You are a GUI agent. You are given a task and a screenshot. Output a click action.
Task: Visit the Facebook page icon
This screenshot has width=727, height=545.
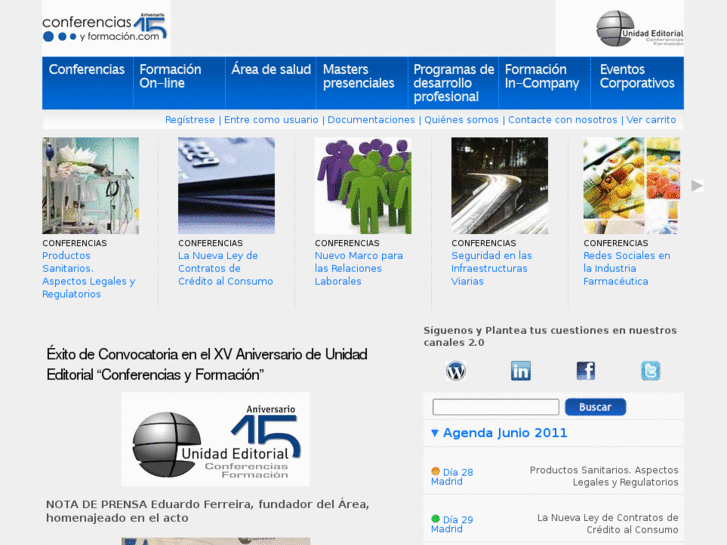pyautogui.click(x=586, y=371)
